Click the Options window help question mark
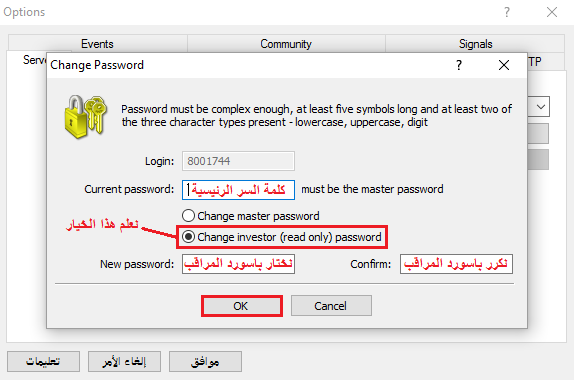 tap(507, 12)
